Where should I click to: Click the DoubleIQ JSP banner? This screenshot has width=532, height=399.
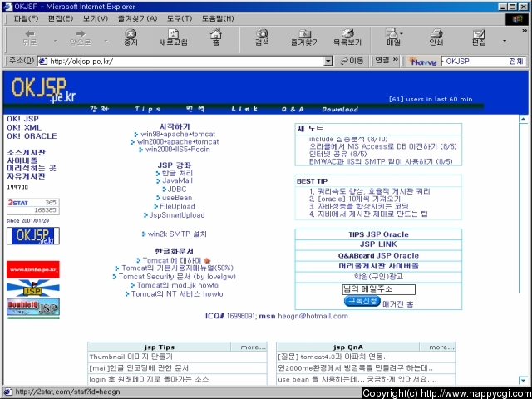[33, 307]
